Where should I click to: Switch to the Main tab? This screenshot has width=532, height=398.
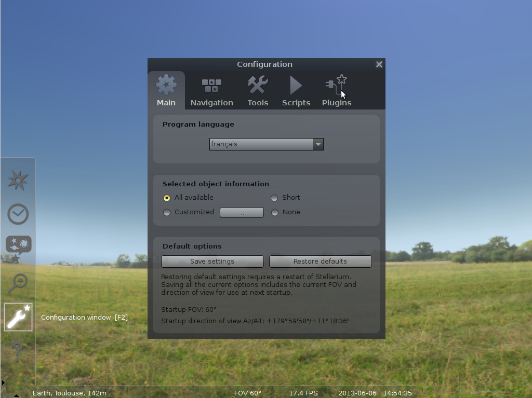coord(166,90)
